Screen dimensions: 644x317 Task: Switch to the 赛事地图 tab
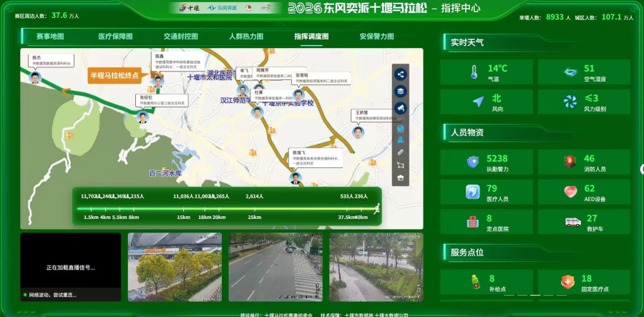[x=50, y=36]
